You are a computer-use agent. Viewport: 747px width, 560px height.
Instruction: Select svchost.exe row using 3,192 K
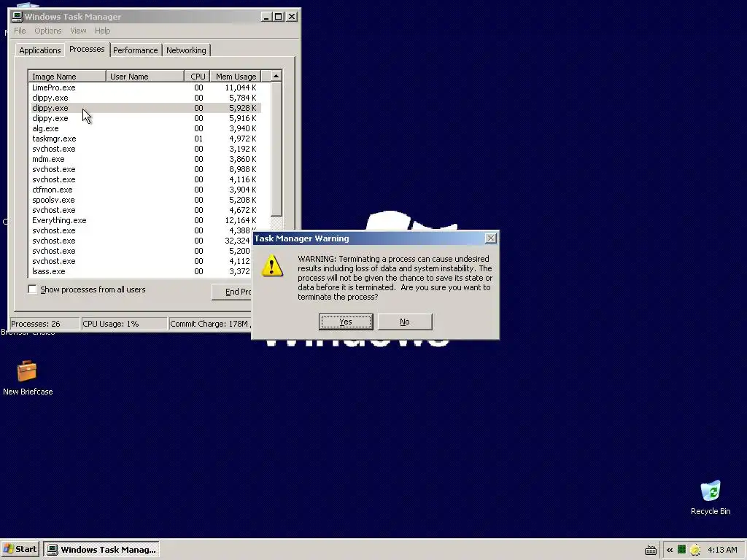(144, 149)
